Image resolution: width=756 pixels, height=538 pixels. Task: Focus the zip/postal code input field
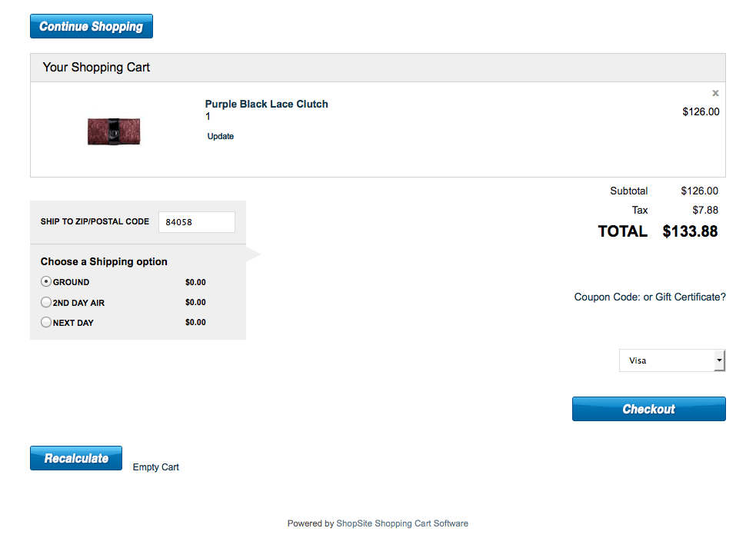[x=196, y=222]
